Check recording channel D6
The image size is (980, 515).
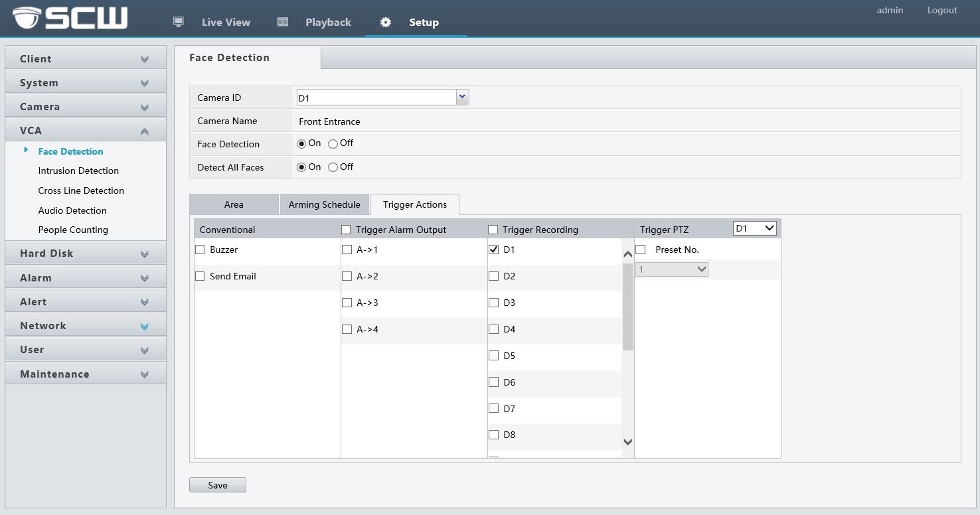pos(493,382)
